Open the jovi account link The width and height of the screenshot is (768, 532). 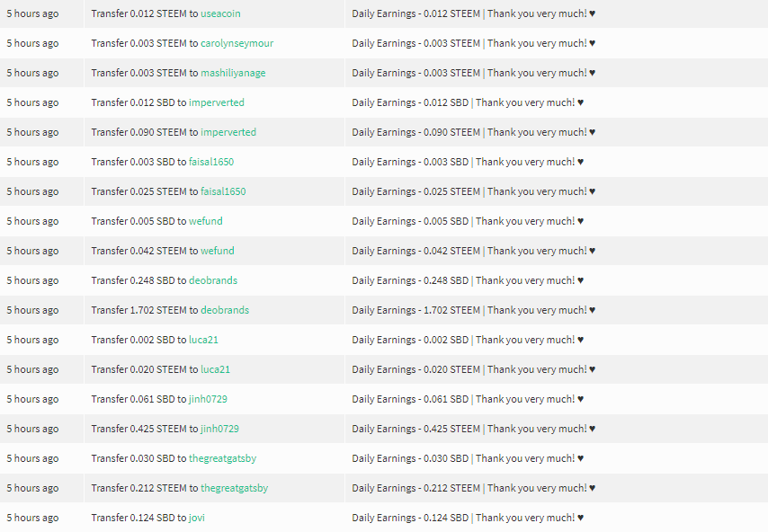[197, 518]
